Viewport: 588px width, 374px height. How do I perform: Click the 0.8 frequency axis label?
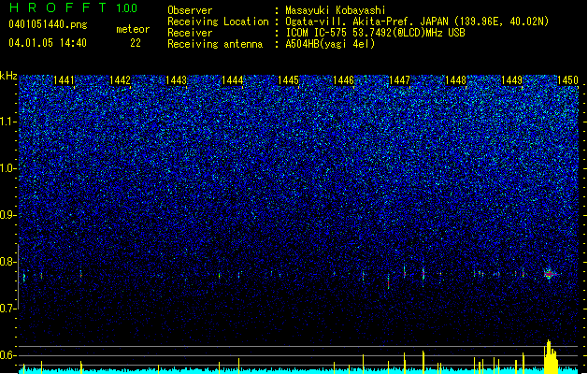tap(7, 262)
